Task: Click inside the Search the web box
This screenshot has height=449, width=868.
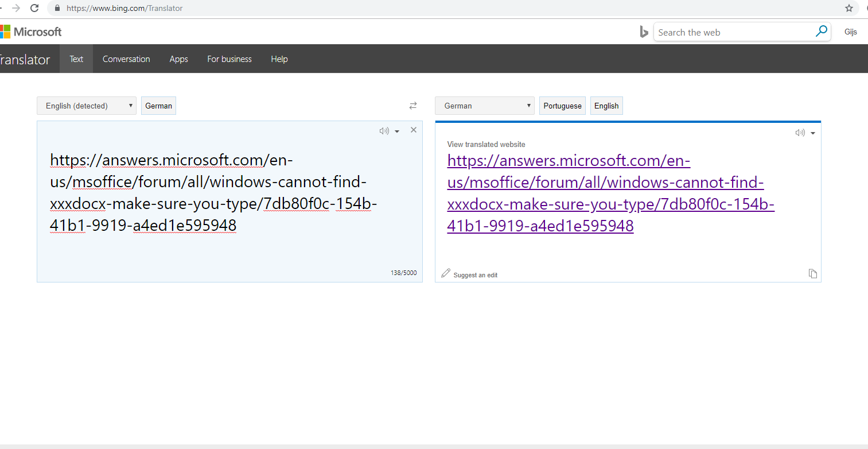Action: (734, 32)
